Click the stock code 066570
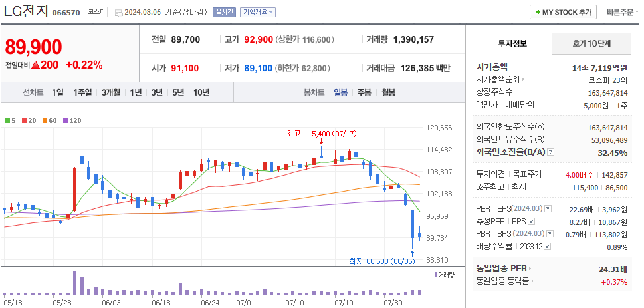The image size is (644, 308). pos(66,13)
